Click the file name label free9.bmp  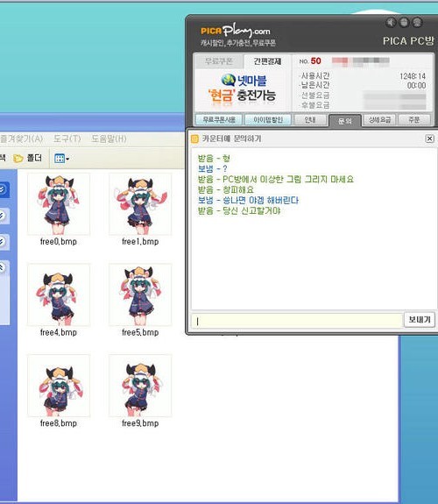pyautogui.click(x=140, y=423)
